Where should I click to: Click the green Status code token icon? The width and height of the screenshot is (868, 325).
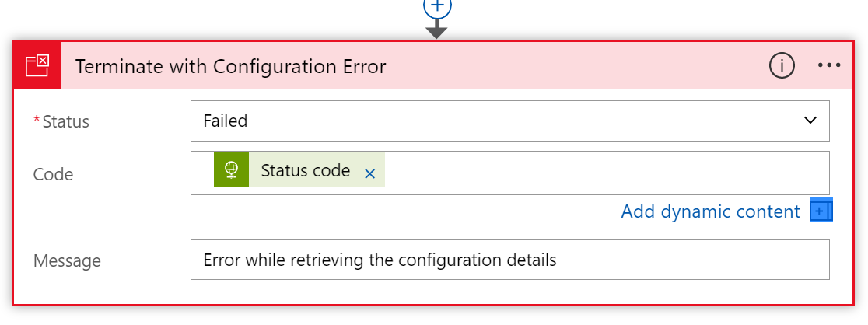pyautogui.click(x=231, y=171)
